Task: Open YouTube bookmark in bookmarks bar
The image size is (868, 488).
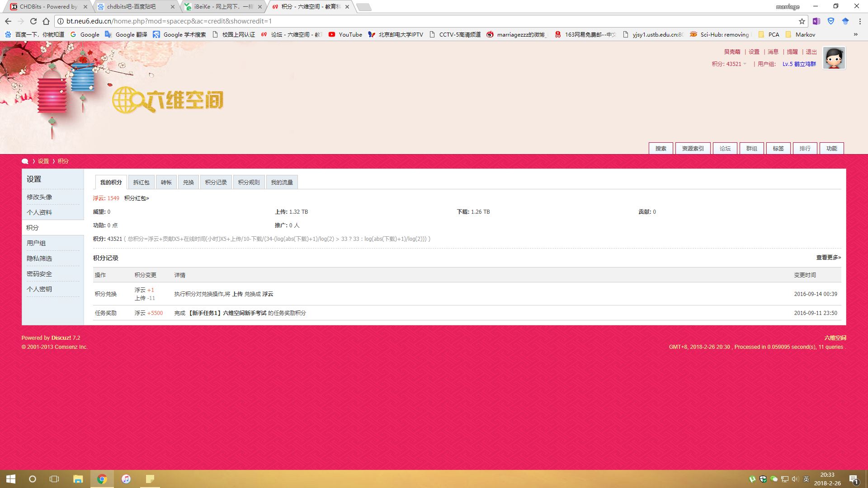Action: (345, 34)
